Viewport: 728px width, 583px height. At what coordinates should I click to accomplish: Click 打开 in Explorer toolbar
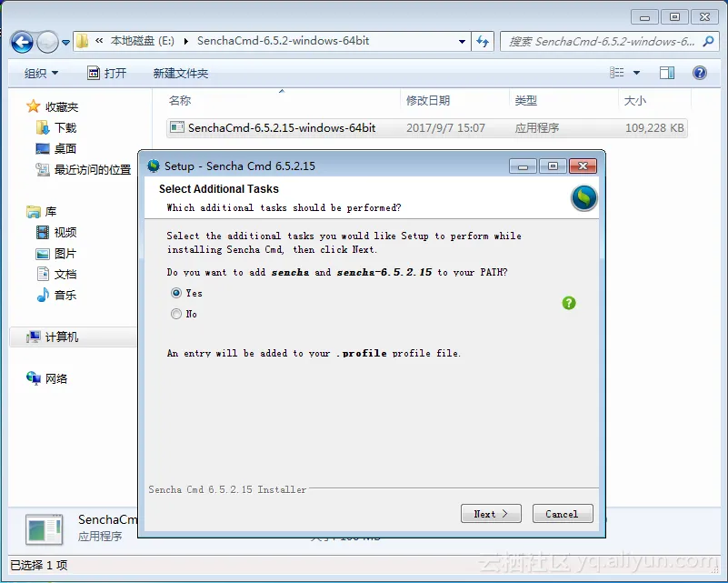tap(106, 73)
